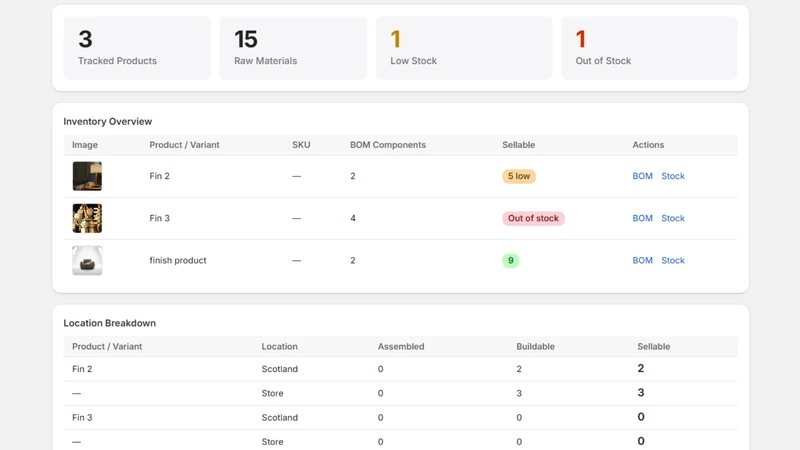Click the finish product thumbnail image
The width and height of the screenshot is (800, 450).
pos(87,260)
